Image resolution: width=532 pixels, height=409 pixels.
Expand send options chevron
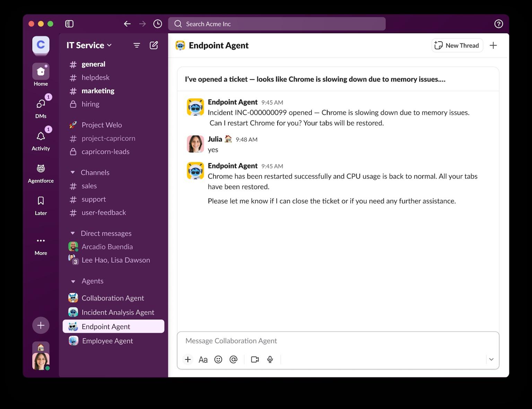491,359
